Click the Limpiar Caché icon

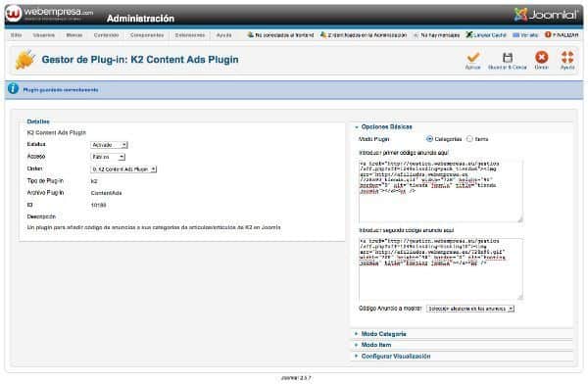point(469,34)
